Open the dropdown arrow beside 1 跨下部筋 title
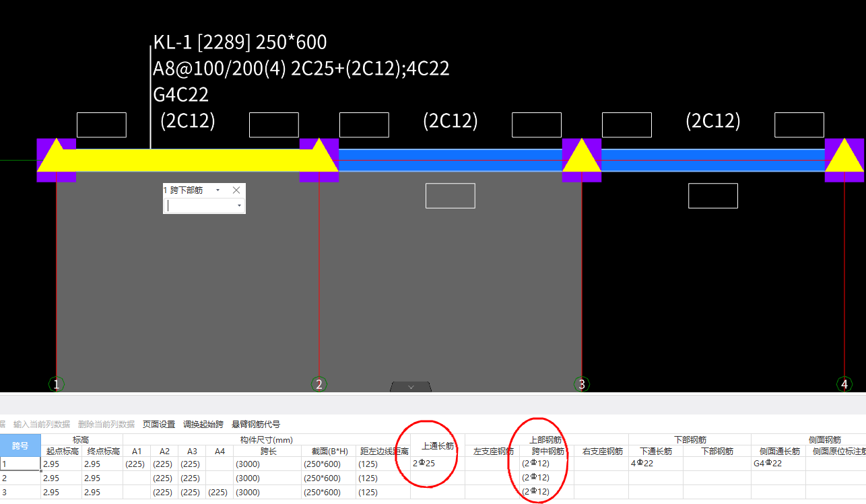The image size is (866, 504). point(218,191)
